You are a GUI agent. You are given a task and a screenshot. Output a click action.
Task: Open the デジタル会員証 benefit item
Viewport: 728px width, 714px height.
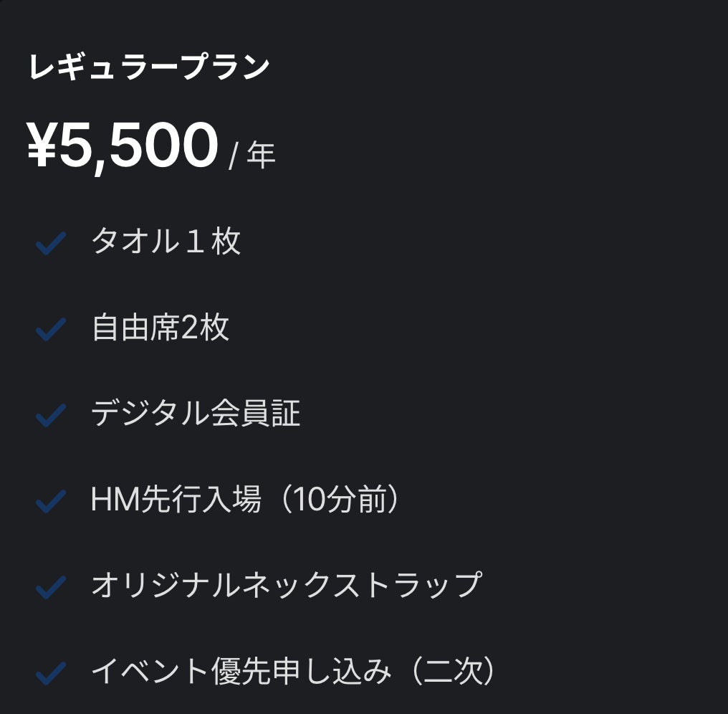pyautogui.click(x=196, y=414)
